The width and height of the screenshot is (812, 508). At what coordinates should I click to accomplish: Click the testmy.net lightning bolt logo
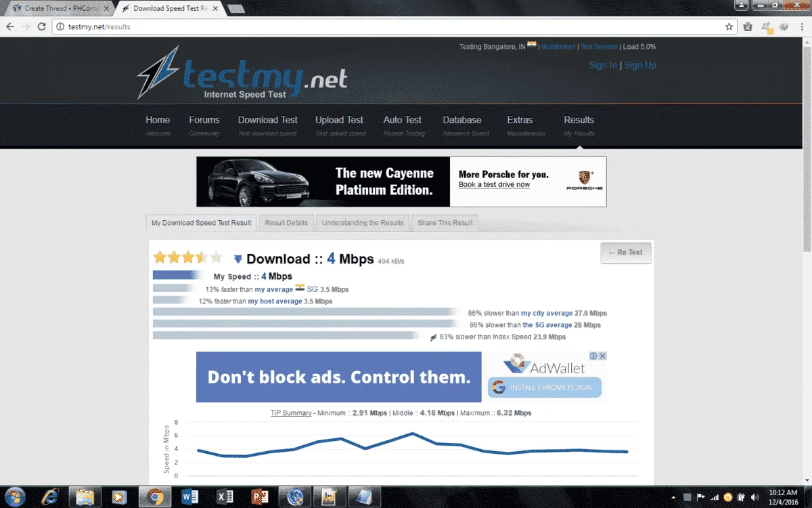pyautogui.click(x=160, y=72)
